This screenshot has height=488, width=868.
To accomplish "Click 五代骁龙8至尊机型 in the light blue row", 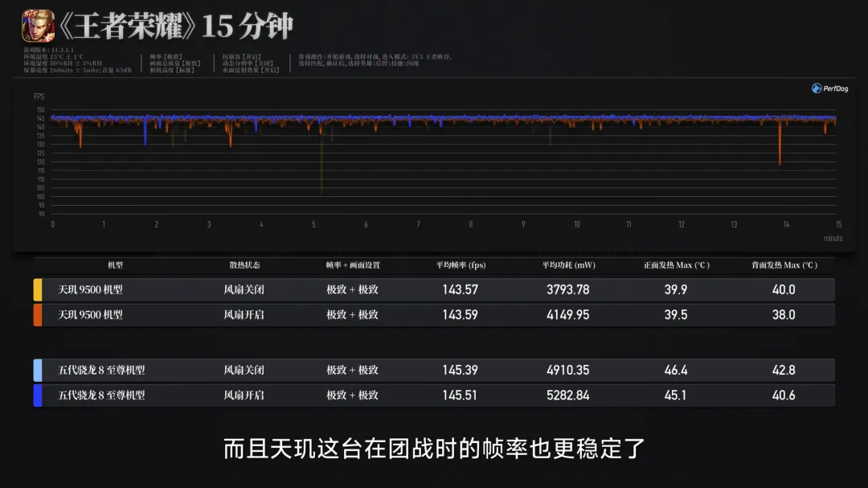I will (101, 370).
